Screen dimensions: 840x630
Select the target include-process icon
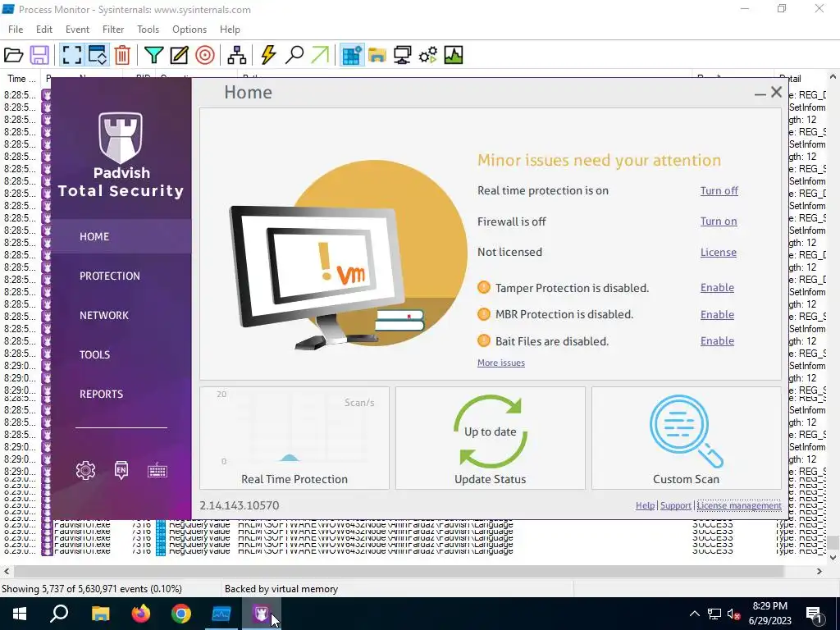pyautogui.click(x=204, y=55)
